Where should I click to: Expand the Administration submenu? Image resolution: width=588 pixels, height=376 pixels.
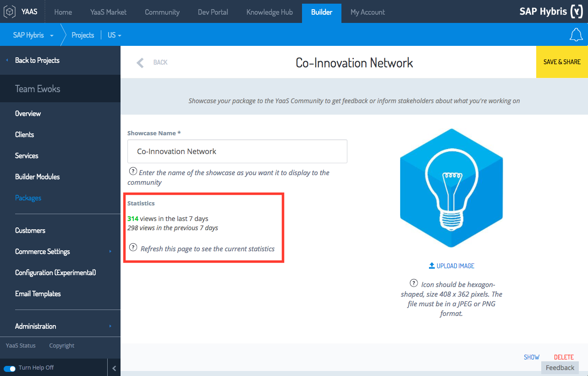point(110,326)
